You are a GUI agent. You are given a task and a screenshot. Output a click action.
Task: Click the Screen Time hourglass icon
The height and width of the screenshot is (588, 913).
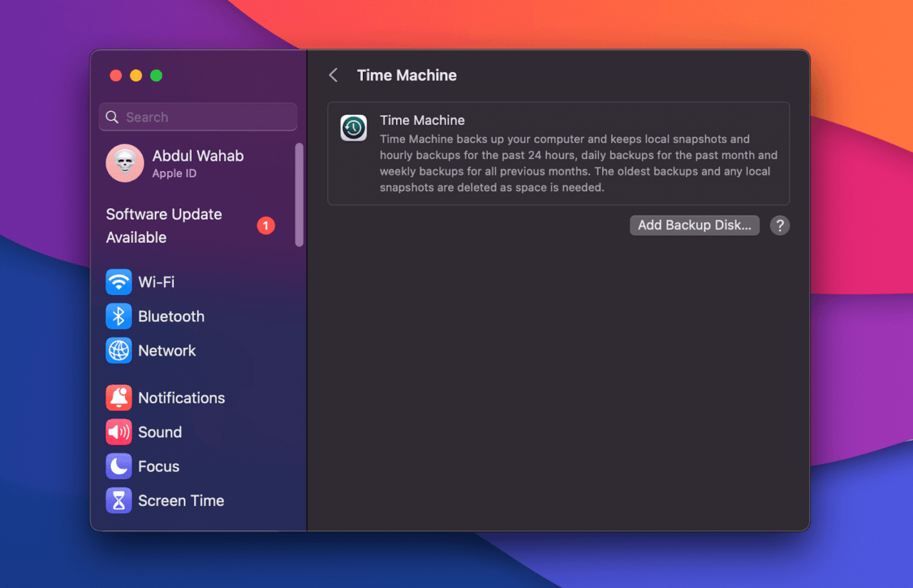tap(119, 500)
